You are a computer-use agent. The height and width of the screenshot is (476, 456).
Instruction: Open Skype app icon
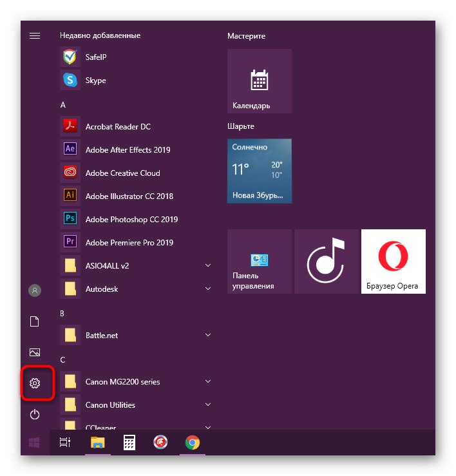point(70,80)
